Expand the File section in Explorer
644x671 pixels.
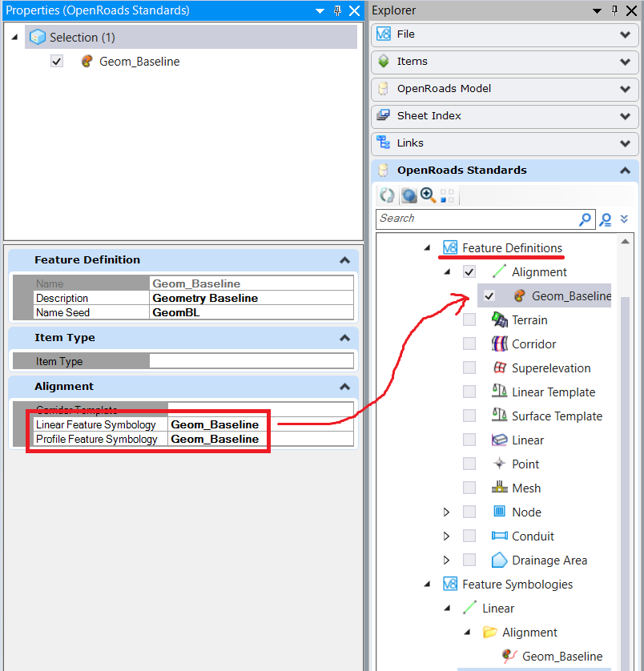click(625, 34)
